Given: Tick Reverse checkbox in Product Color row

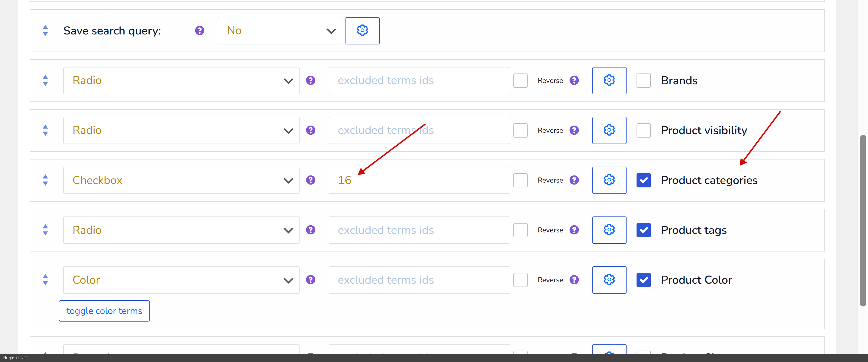Looking at the screenshot, I should tap(520, 280).
